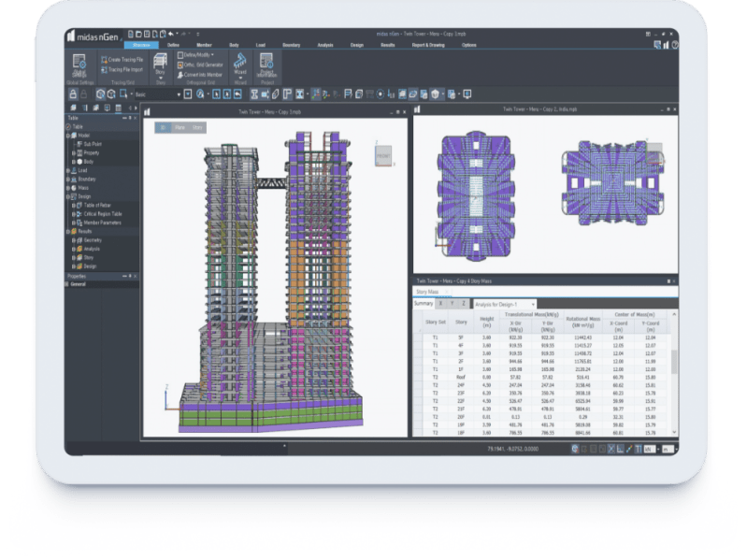Switch to the Define ribbon tab
The width and height of the screenshot is (747, 560).
coord(173,45)
